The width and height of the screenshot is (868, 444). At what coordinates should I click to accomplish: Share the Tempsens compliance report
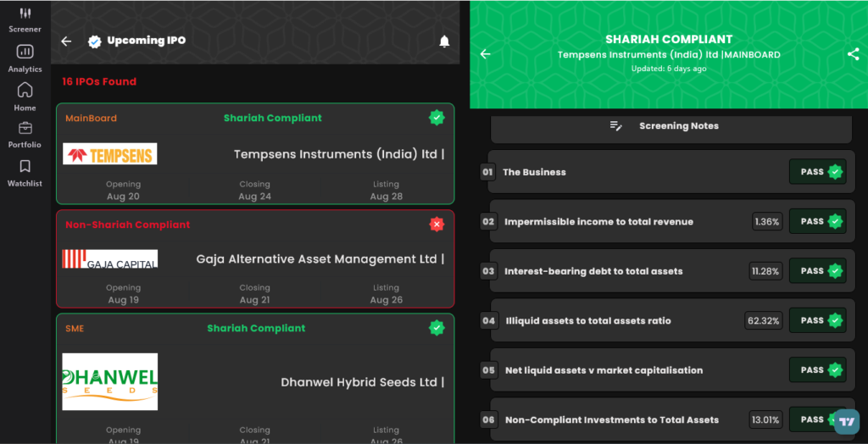click(x=853, y=53)
